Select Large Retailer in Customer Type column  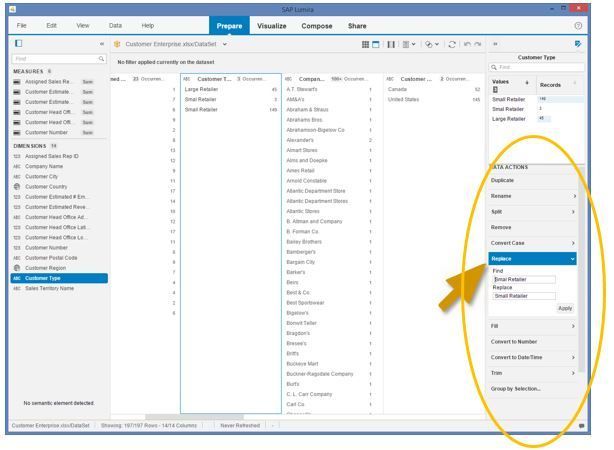[231, 89]
